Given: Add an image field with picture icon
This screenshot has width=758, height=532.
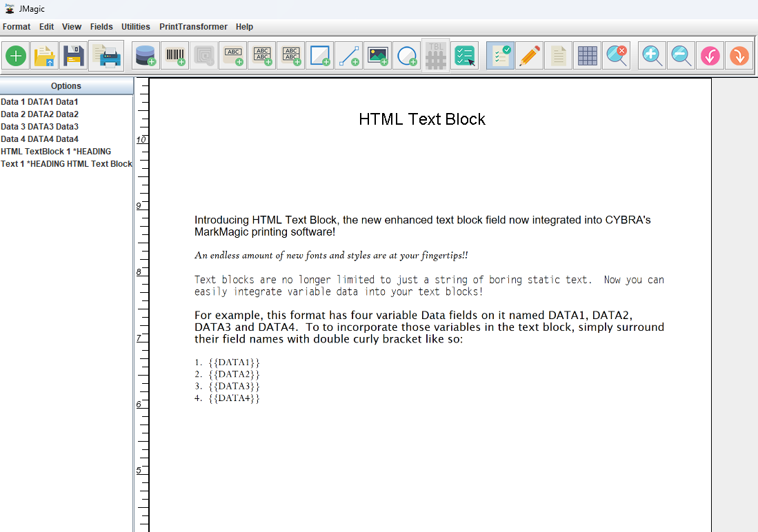Looking at the screenshot, I should coord(378,56).
